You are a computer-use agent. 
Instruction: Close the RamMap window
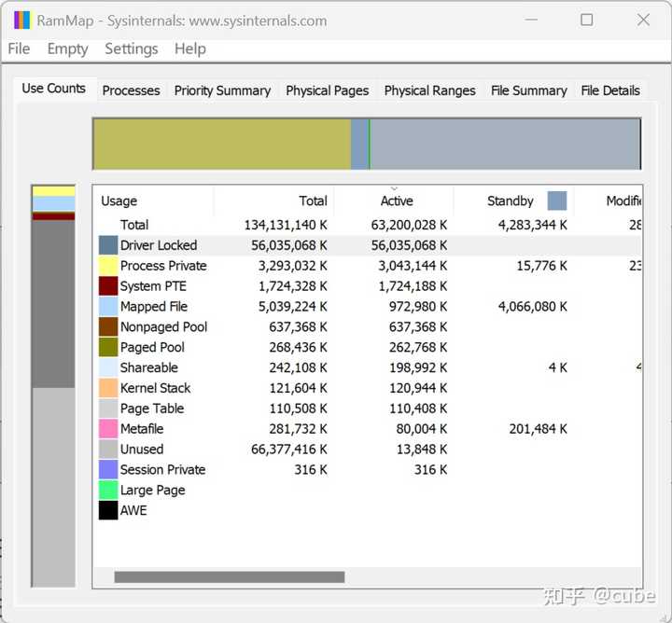click(643, 20)
